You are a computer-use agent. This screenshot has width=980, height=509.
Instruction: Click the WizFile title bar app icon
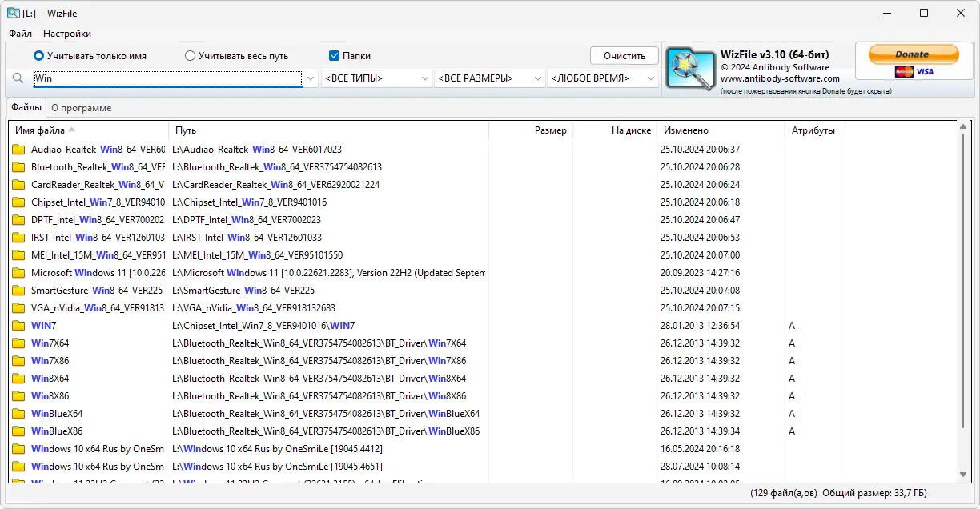(x=14, y=13)
